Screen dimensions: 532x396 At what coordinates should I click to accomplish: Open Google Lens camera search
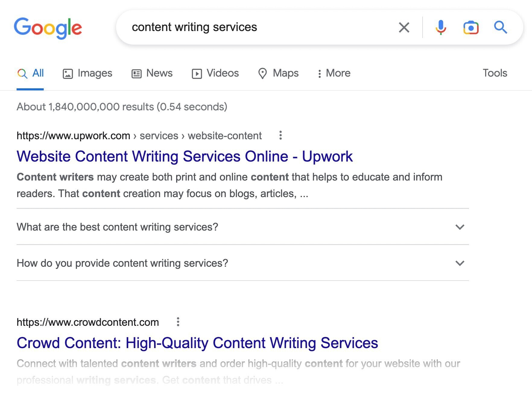click(x=471, y=27)
